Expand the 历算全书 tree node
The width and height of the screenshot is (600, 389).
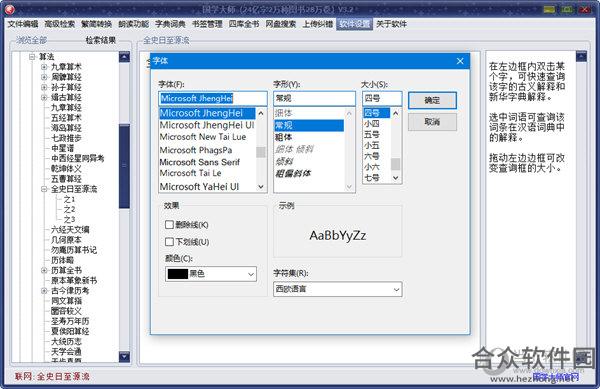44,270
